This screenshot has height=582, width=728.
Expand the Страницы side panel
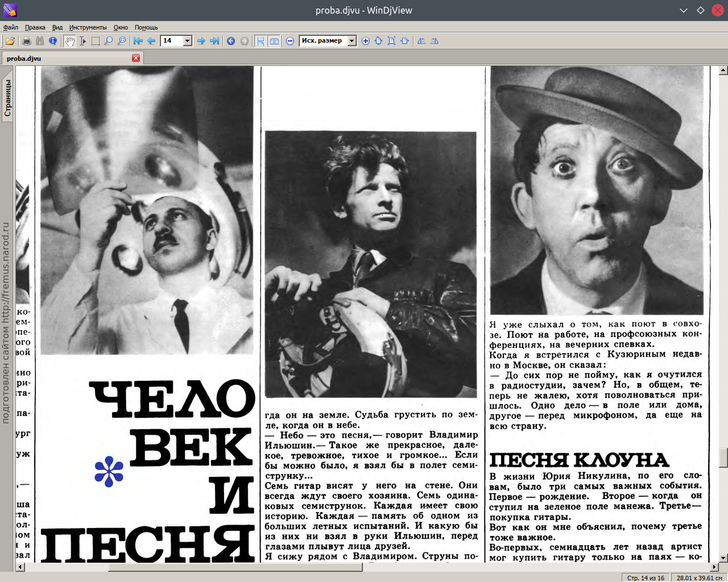click(x=7, y=98)
